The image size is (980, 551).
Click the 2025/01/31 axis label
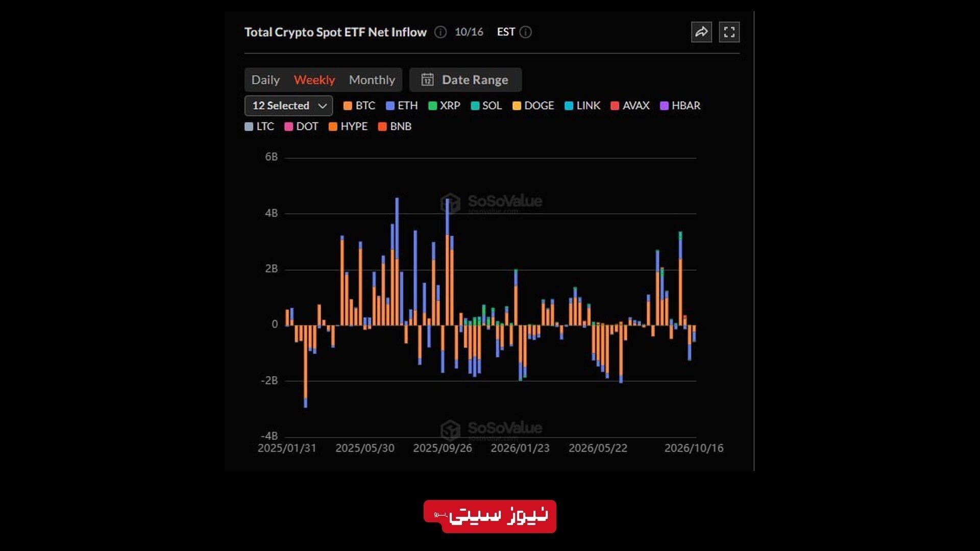click(287, 448)
